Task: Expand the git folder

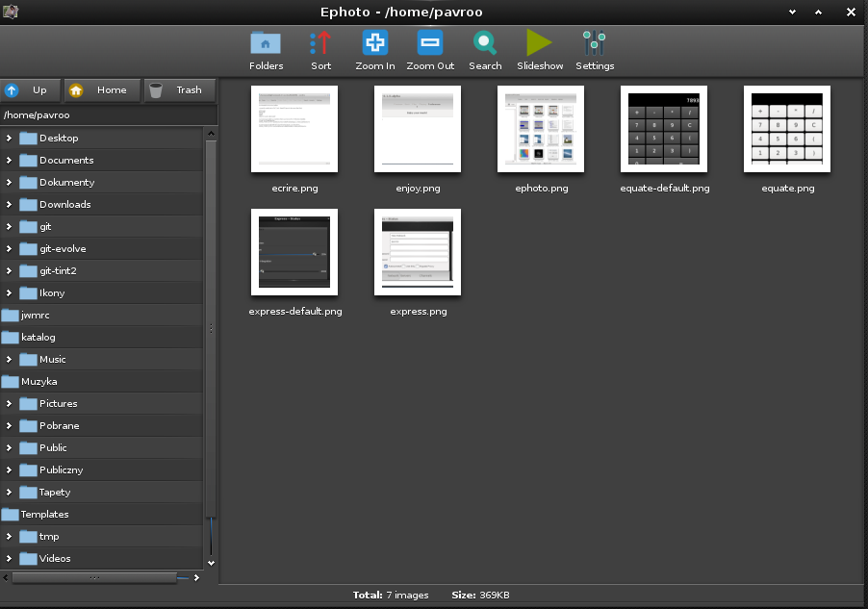Action: click(9, 226)
